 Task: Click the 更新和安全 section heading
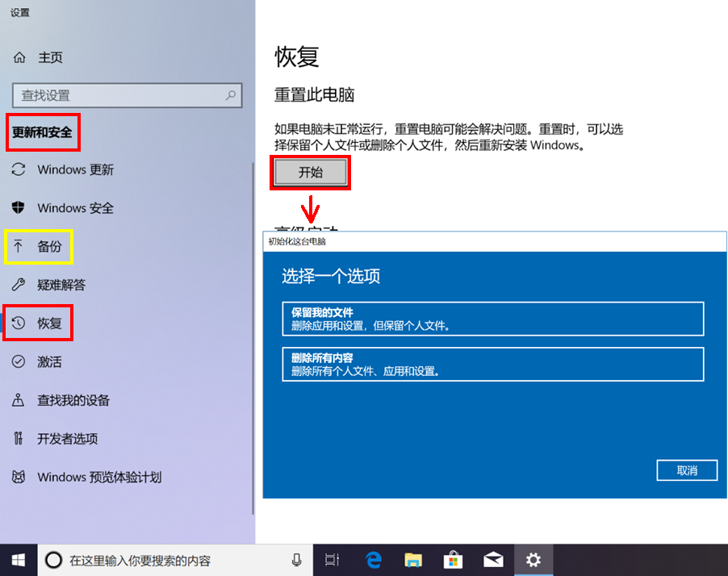click(x=42, y=132)
